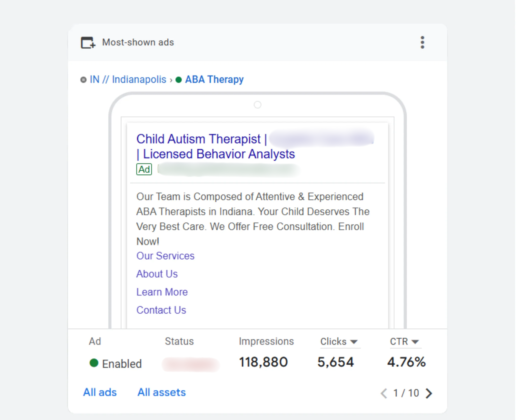
Task: Open the three-dot more options menu
Action: coord(422,42)
